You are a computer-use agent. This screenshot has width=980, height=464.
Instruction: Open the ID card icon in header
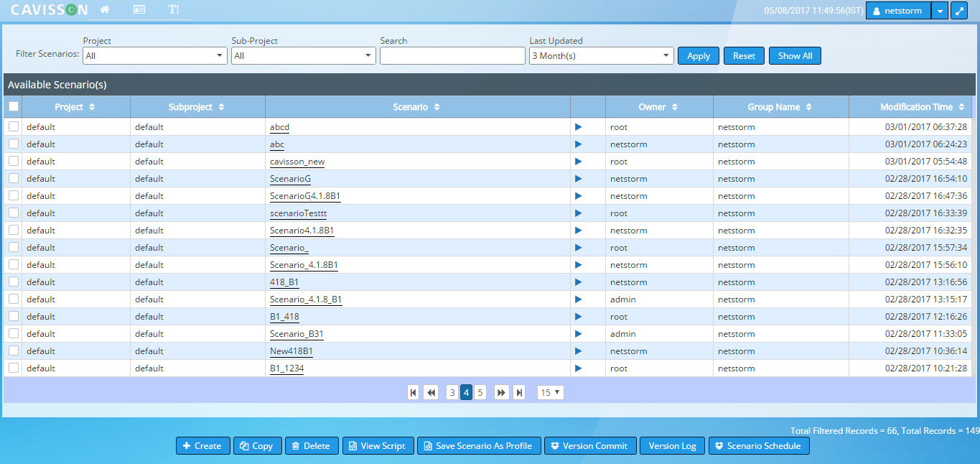click(x=139, y=10)
